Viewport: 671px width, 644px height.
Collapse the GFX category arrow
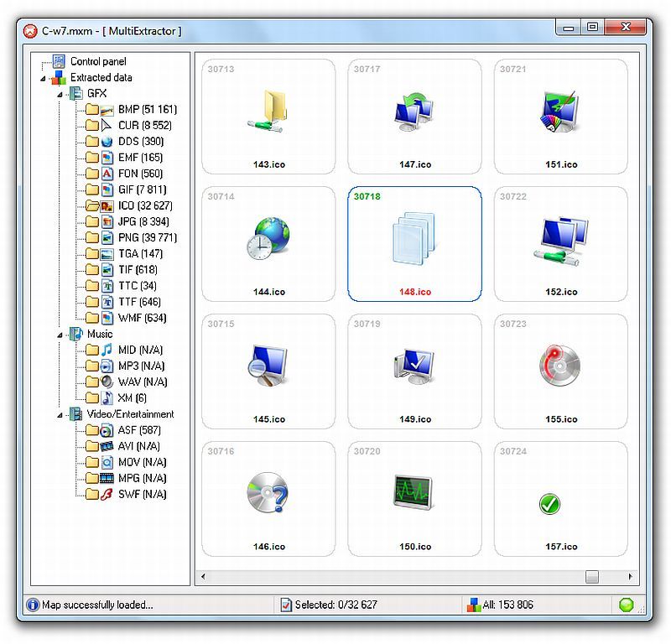(60, 95)
